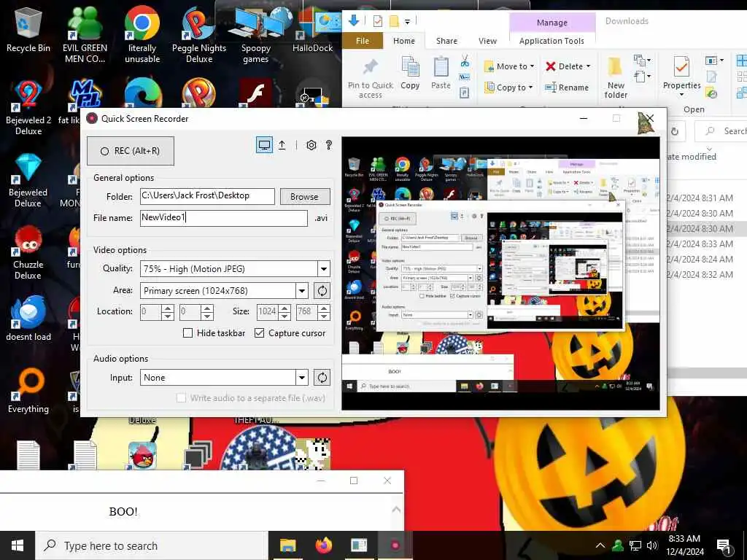Start recording with REC (Alt+R)
The width and height of the screenshot is (747, 560).
click(131, 151)
